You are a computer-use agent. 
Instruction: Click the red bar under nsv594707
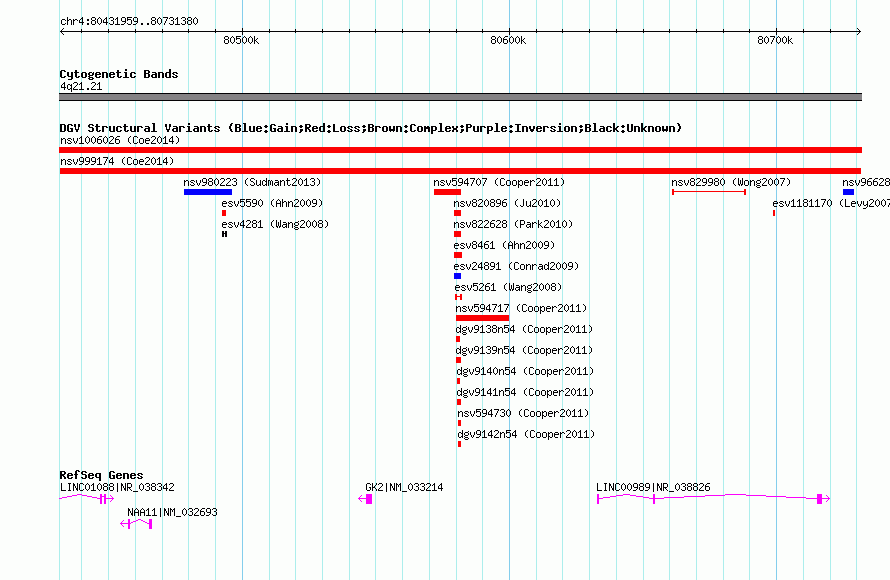447,192
